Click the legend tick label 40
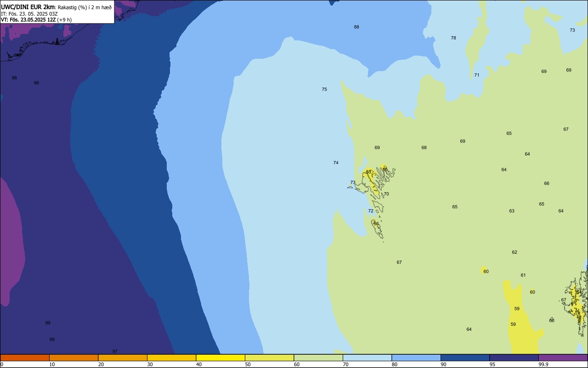The height and width of the screenshot is (368, 588). [199, 364]
